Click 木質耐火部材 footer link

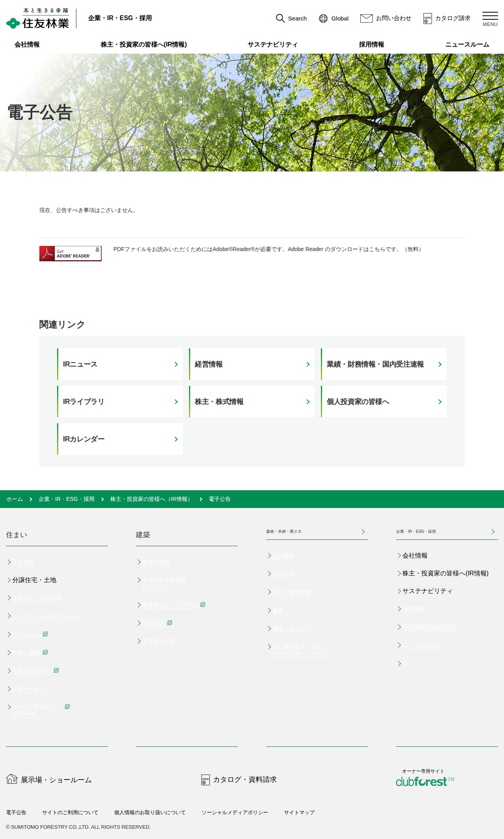click(159, 641)
